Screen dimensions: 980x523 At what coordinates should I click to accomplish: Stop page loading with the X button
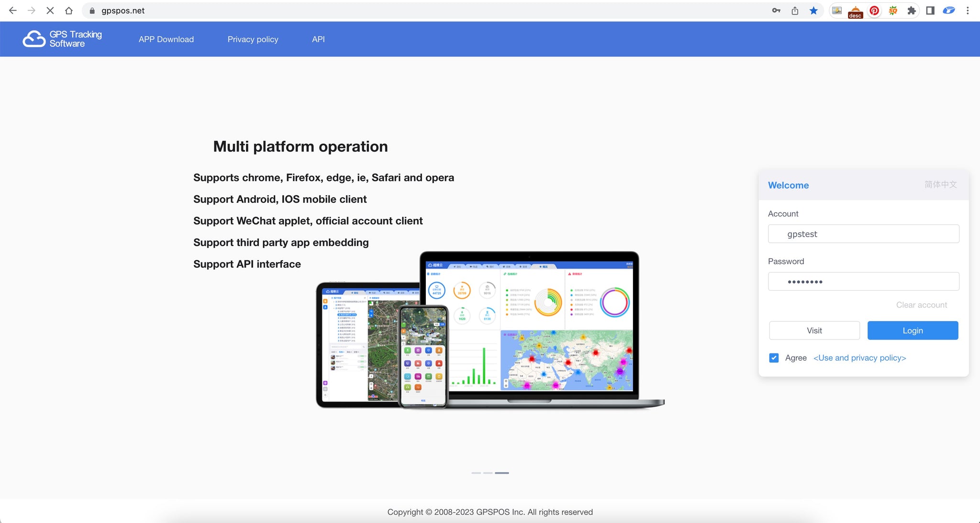coord(50,11)
